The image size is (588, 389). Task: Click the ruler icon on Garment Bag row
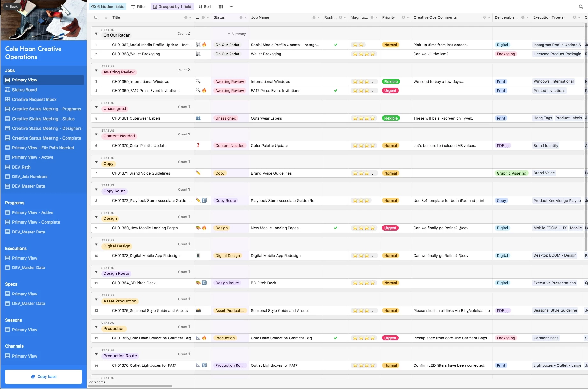coord(198,338)
